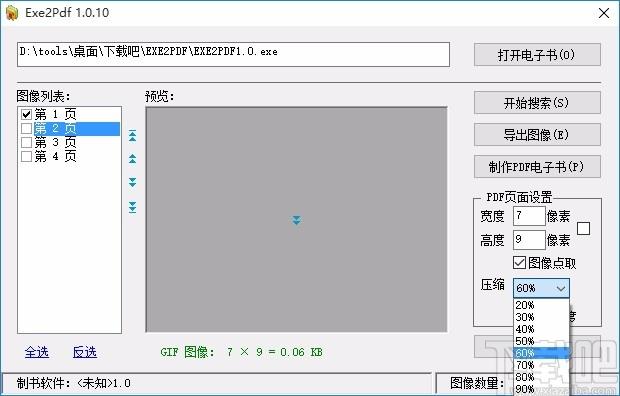Click 打开电子书(O) button
This screenshot has height=396, width=620.
click(x=537, y=55)
